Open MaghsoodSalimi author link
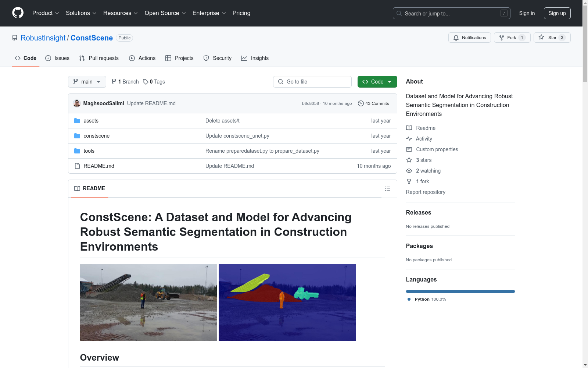The width and height of the screenshot is (588, 368). tap(104, 103)
